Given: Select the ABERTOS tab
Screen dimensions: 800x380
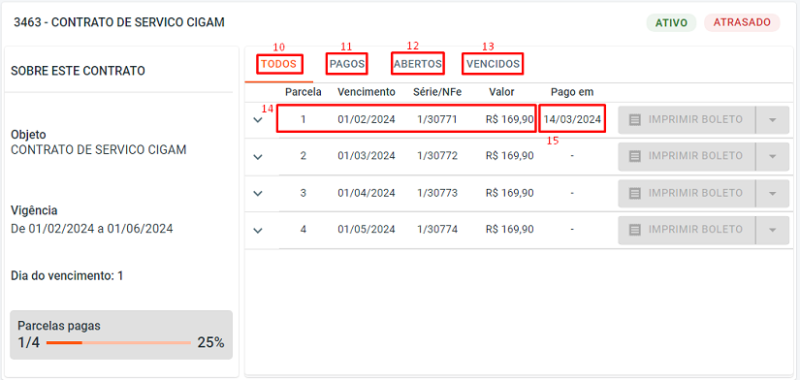Looking at the screenshot, I should (417, 64).
